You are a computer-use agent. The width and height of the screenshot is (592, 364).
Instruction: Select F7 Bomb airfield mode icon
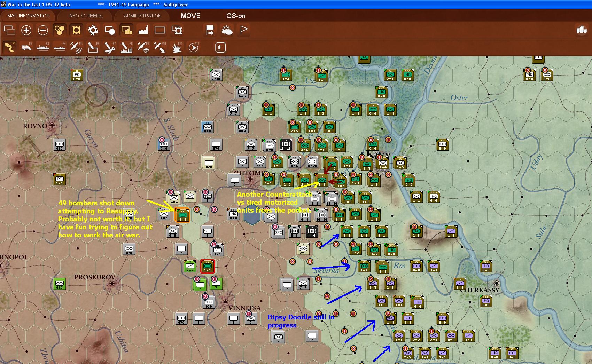coord(110,47)
